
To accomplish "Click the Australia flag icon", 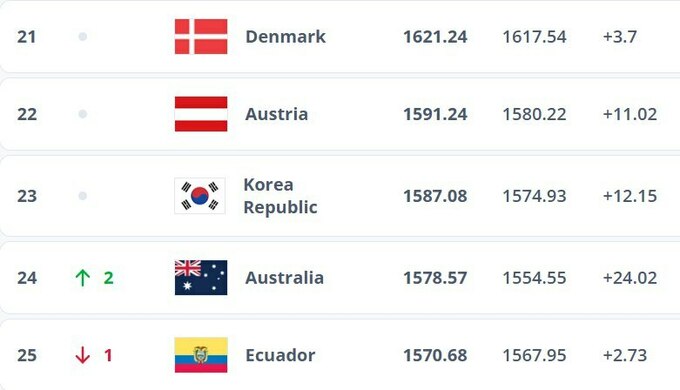I will [x=201, y=278].
